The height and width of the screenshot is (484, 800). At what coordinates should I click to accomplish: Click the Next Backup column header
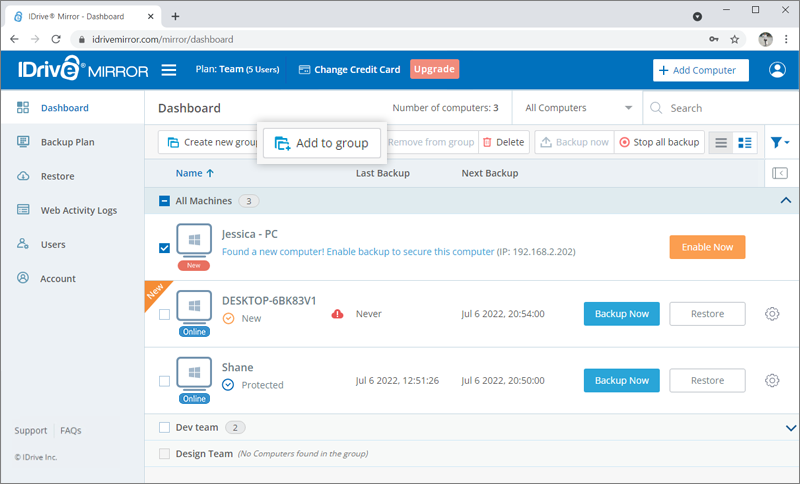click(490, 173)
